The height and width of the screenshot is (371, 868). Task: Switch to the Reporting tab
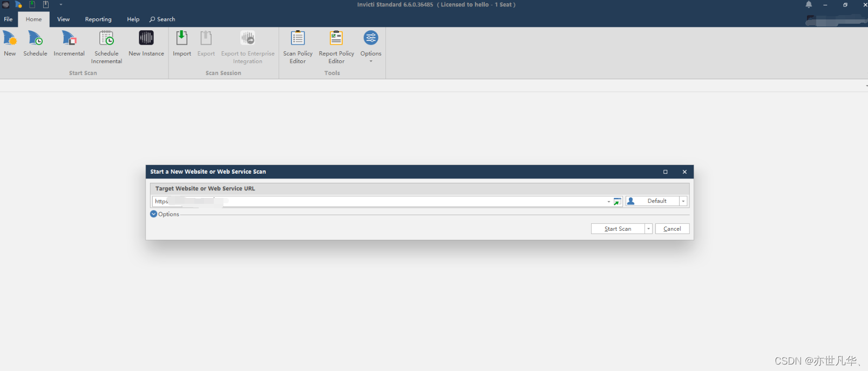pyautogui.click(x=98, y=19)
